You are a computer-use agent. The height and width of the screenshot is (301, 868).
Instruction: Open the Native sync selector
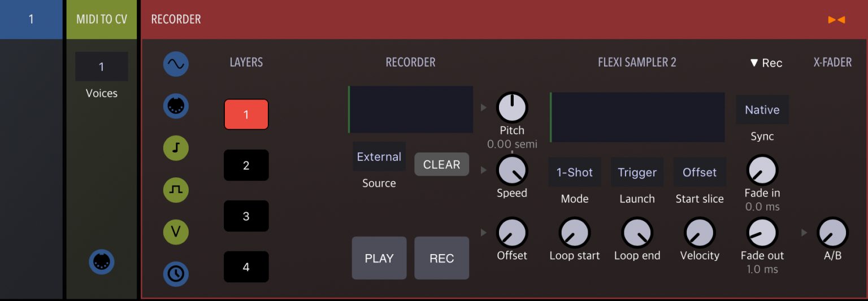click(x=762, y=110)
